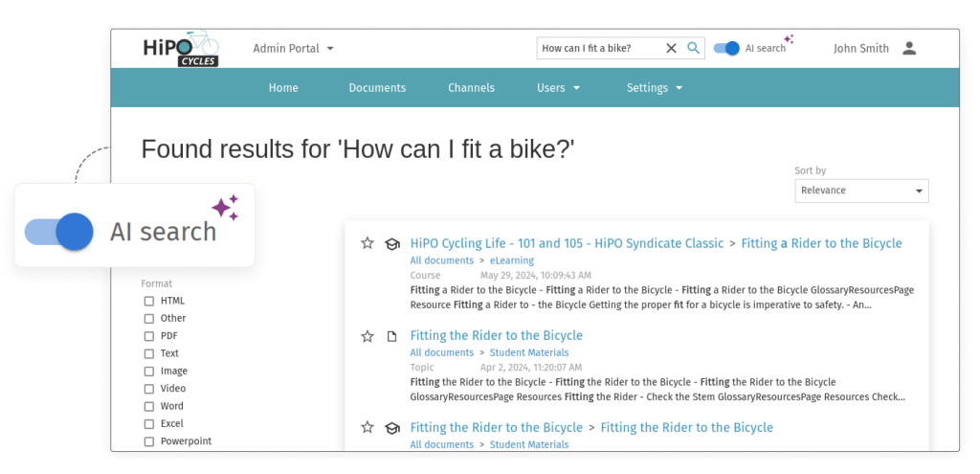Open the Channels menu item
The width and height of the screenshot is (980, 474).
[x=471, y=88]
